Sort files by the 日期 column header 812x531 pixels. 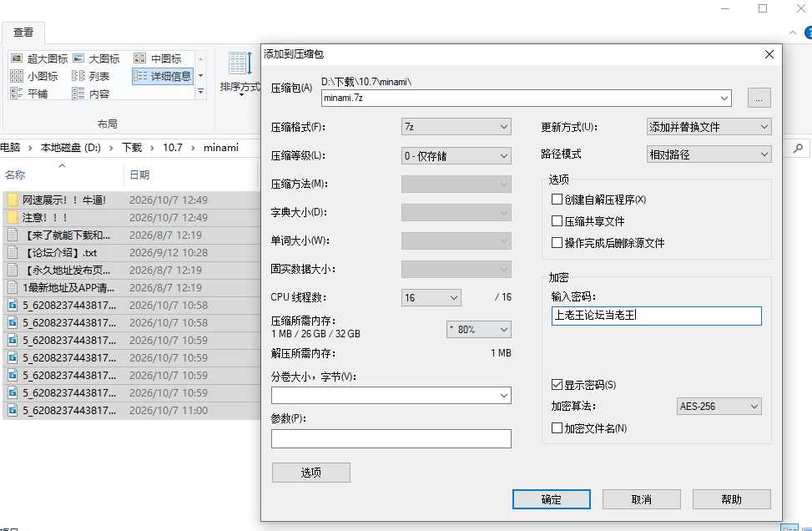(x=190, y=174)
